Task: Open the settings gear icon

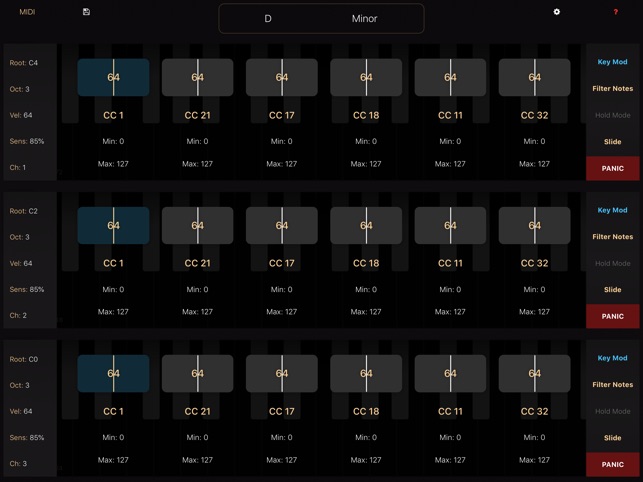Action: tap(557, 12)
